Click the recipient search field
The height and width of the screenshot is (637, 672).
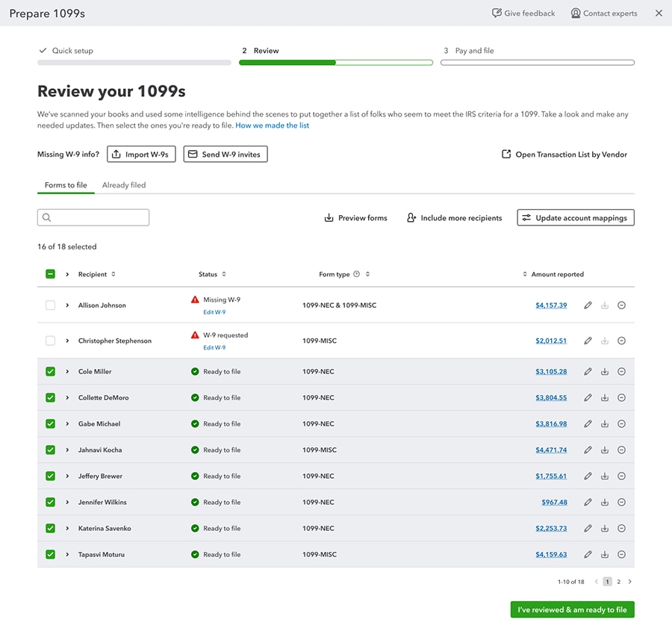(93, 217)
